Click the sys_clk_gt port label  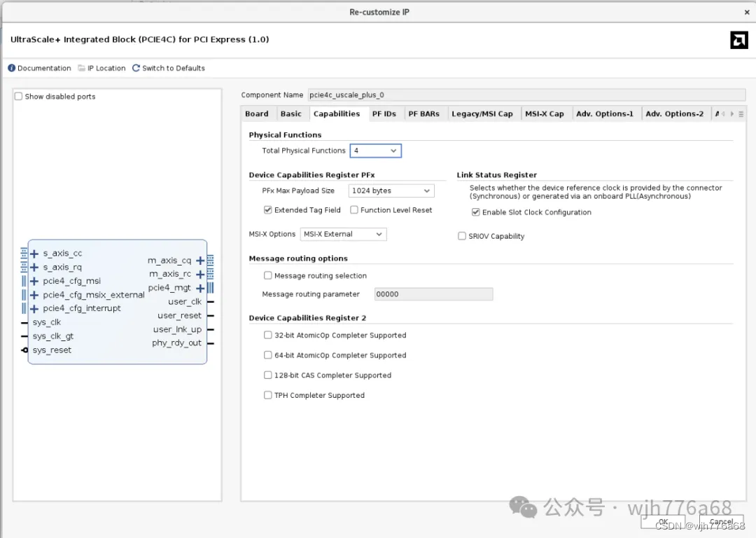coord(53,336)
